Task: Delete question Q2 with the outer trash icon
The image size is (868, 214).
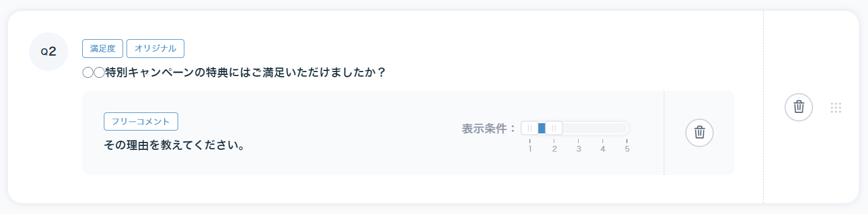Action: pos(798,107)
